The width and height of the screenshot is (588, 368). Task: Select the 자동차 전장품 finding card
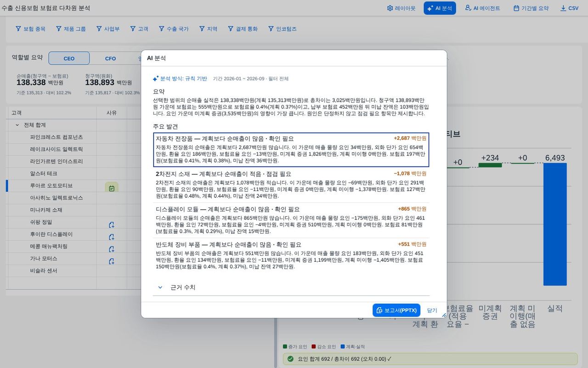coord(291,149)
